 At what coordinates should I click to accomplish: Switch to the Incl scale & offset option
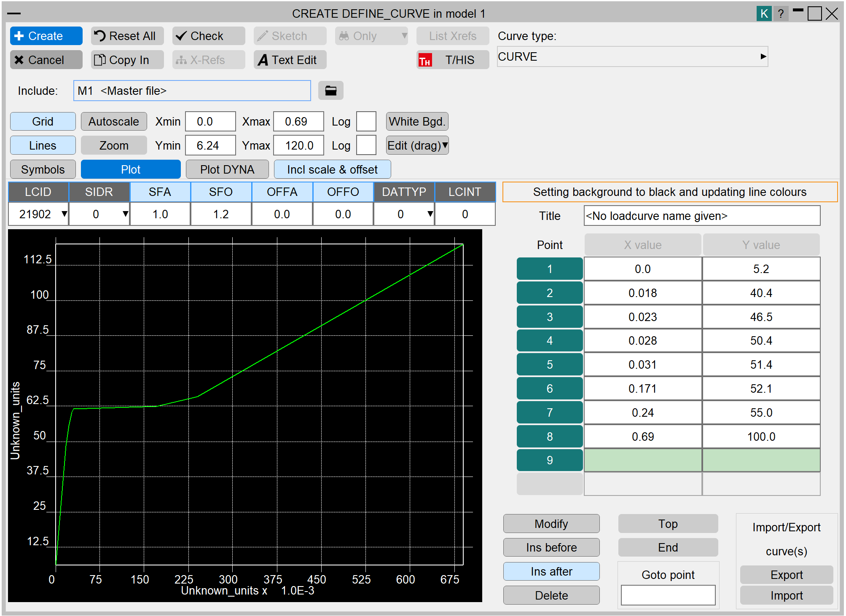[x=332, y=170]
